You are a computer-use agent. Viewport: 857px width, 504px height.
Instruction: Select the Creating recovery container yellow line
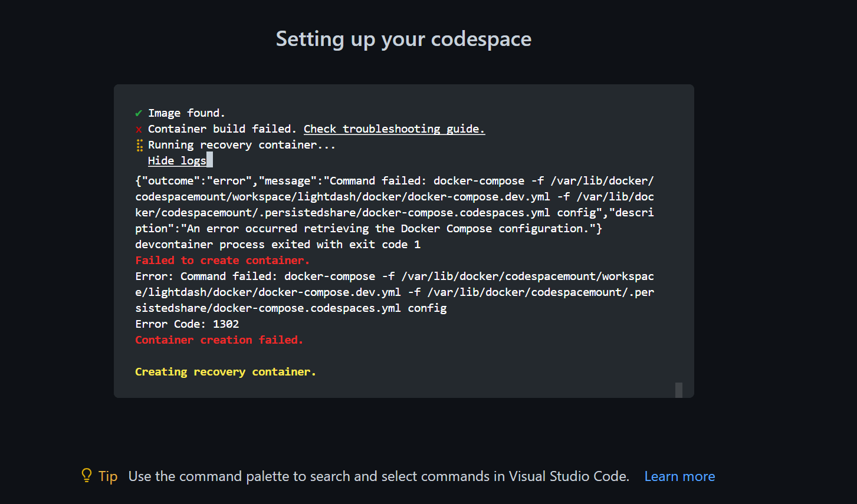point(226,371)
